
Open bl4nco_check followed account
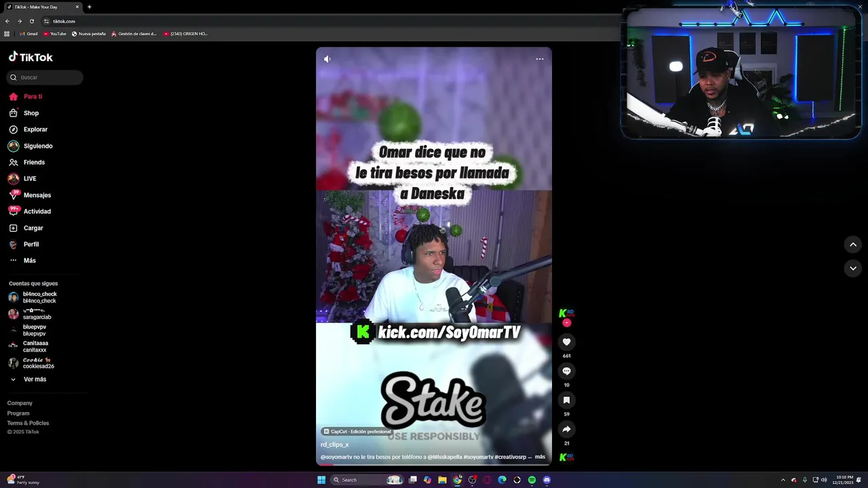point(33,298)
